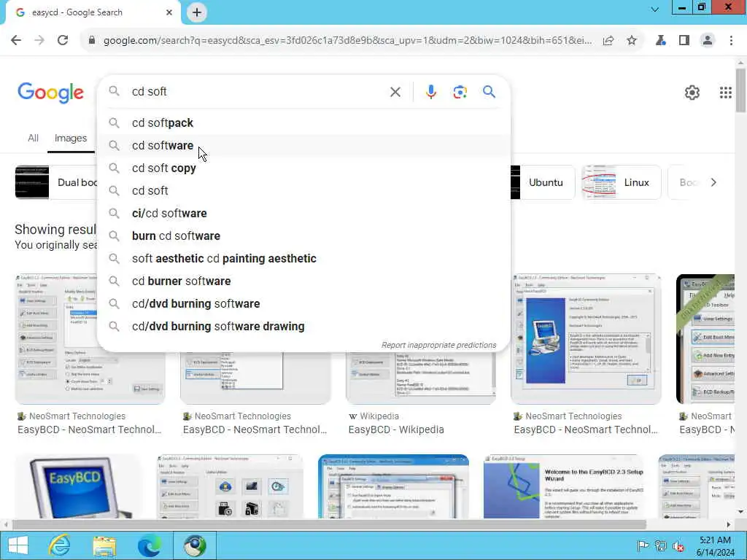Open Action Center flag in tray
Viewport: 747px width, 560px height.
[x=643, y=546]
